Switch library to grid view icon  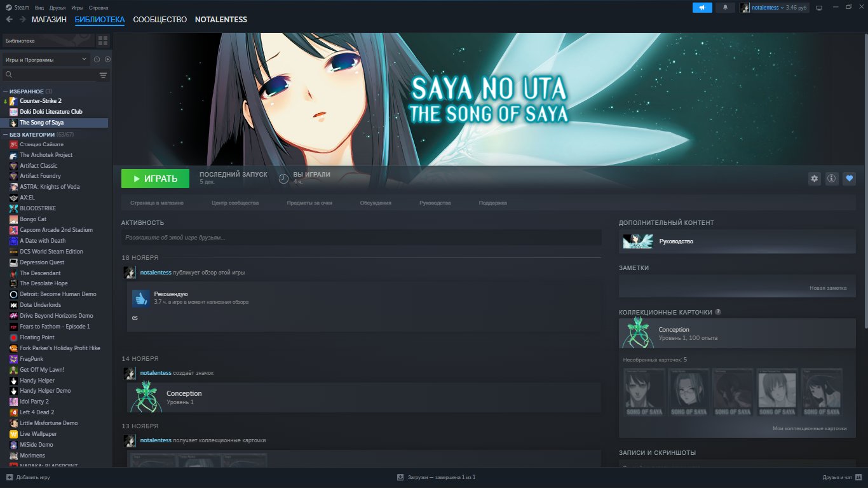tap(102, 41)
